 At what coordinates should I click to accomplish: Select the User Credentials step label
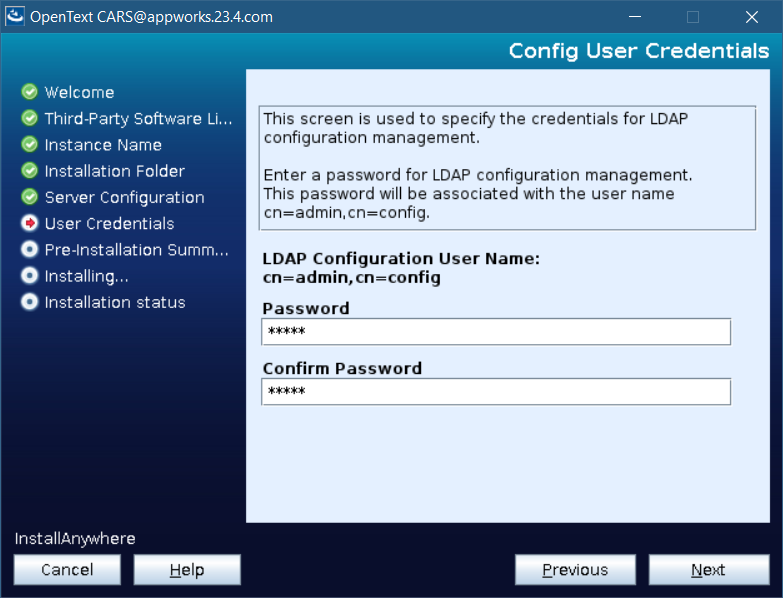[109, 224]
